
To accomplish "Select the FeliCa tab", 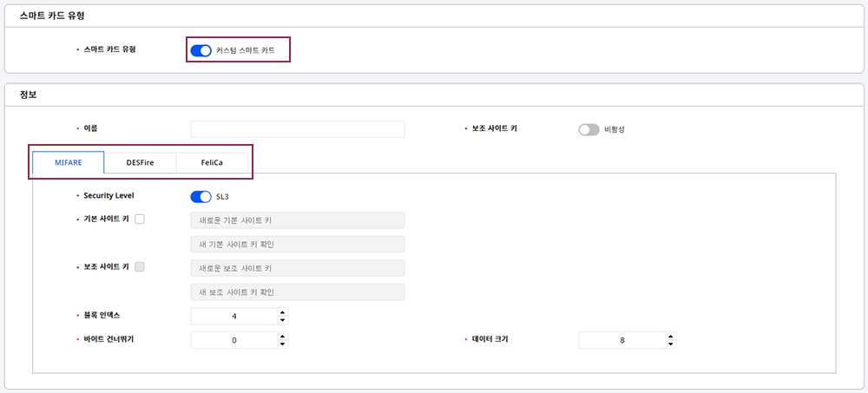I will point(212,162).
